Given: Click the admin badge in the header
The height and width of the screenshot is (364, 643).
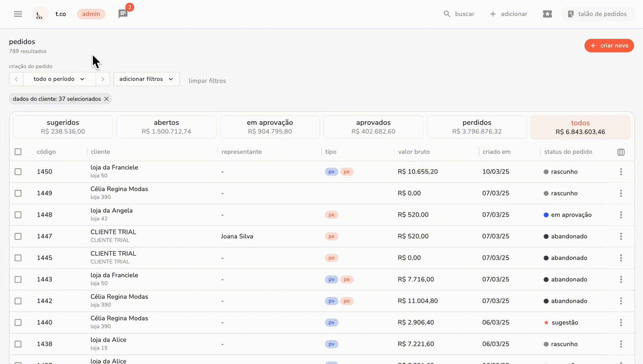Looking at the screenshot, I should coord(91,14).
